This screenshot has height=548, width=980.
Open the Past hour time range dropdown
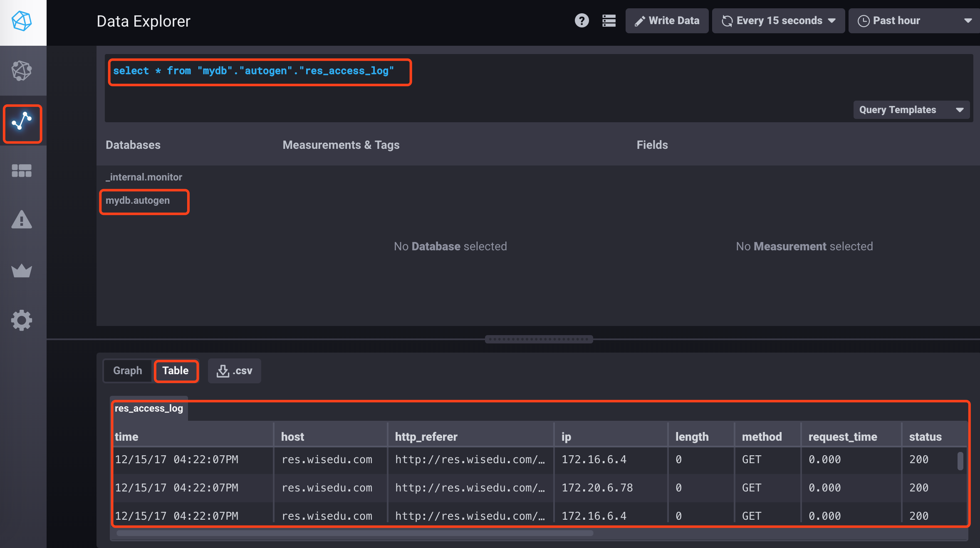[914, 21]
